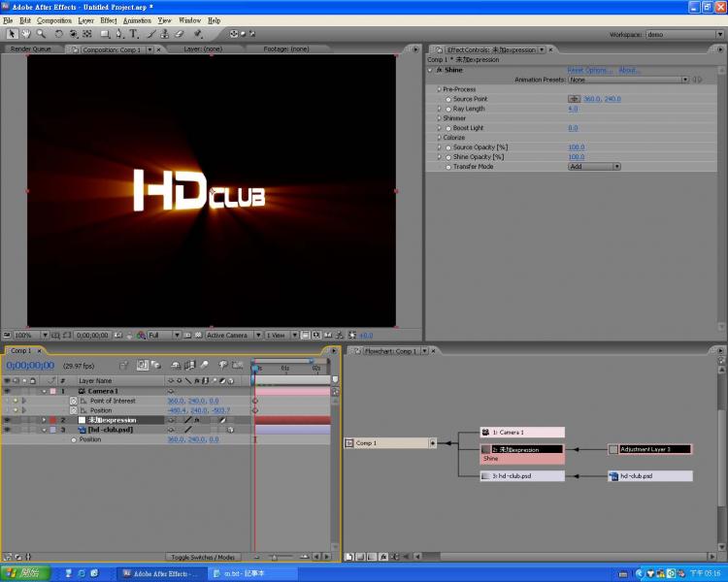Click the Ray Length value field

pyautogui.click(x=573, y=109)
